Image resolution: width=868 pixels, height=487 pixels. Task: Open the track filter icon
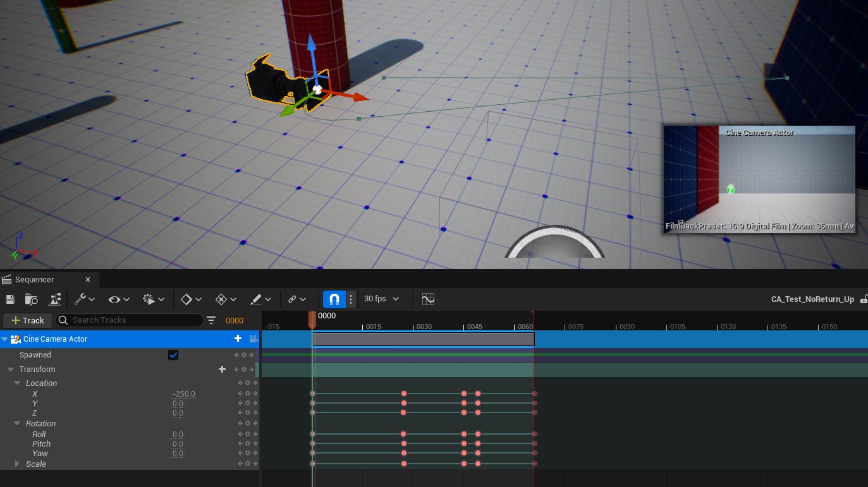(x=211, y=320)
